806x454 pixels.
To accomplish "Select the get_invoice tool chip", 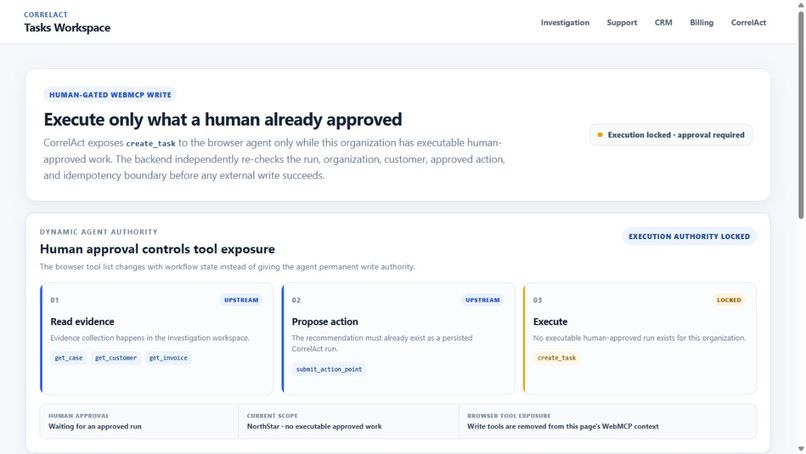I will (168, 358).
